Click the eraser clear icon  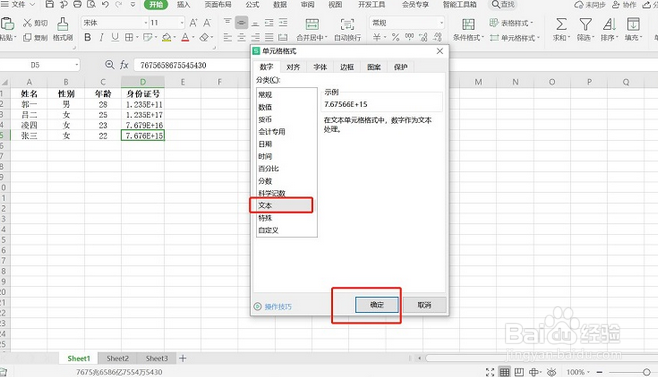(x=204, y=37)
